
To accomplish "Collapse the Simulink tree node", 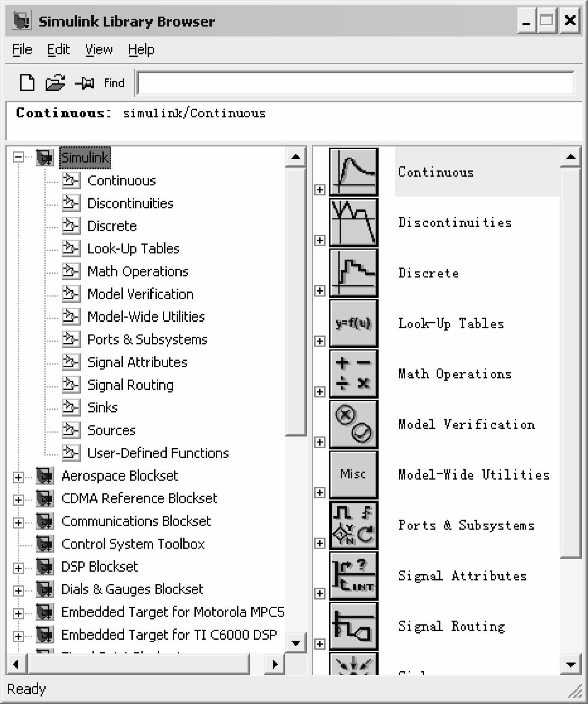I will [18, 157].
